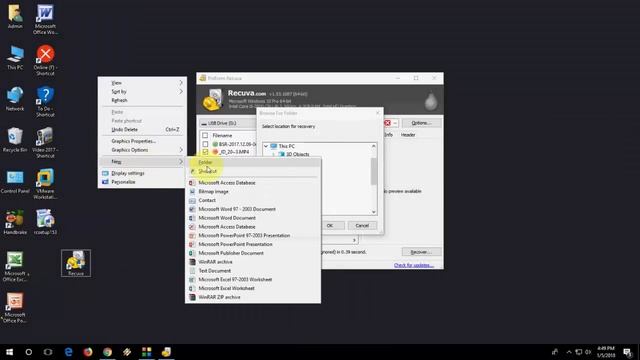Viewport: 640px width, 360px height.
Task: Select the Microsoft Office Excel desktop icon
Action: (x=15, y=267)
